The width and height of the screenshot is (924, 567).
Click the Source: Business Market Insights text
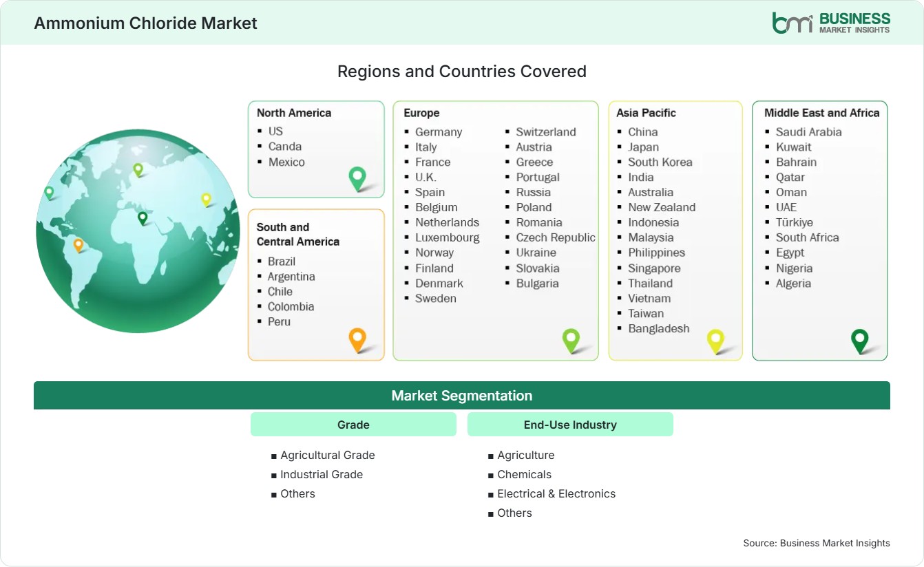coord(817,543)
